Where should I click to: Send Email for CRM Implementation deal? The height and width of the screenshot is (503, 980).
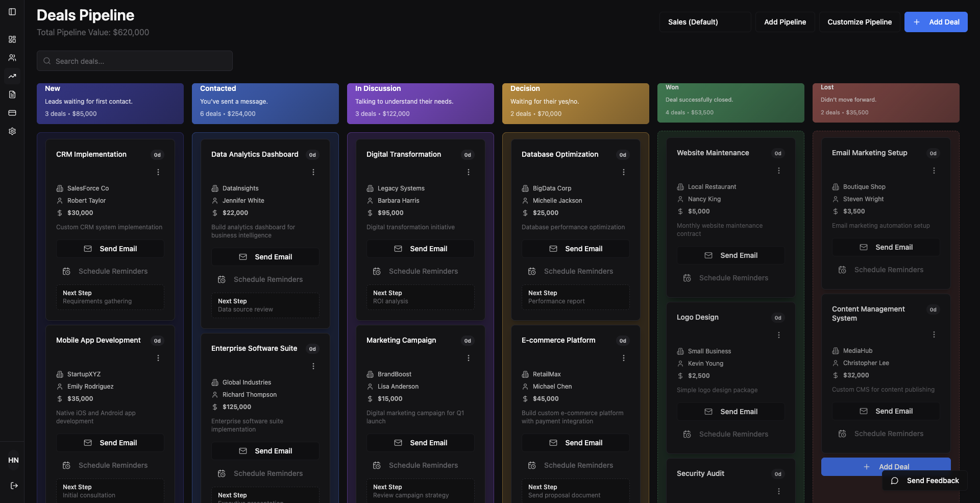(x=110, y=249)
